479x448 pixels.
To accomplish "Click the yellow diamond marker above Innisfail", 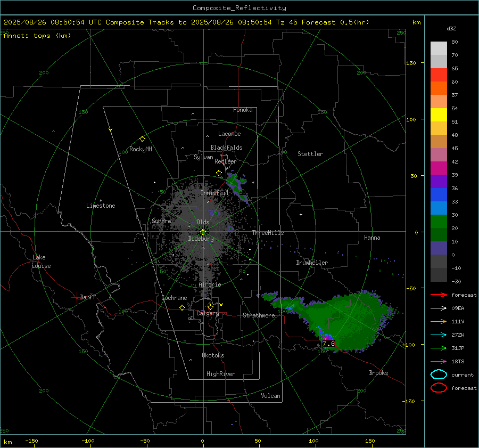I will pos(219,173).
